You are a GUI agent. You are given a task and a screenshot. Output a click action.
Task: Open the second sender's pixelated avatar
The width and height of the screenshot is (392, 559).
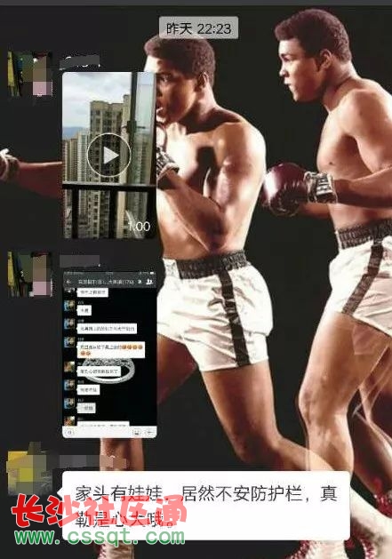click(31, 274)
